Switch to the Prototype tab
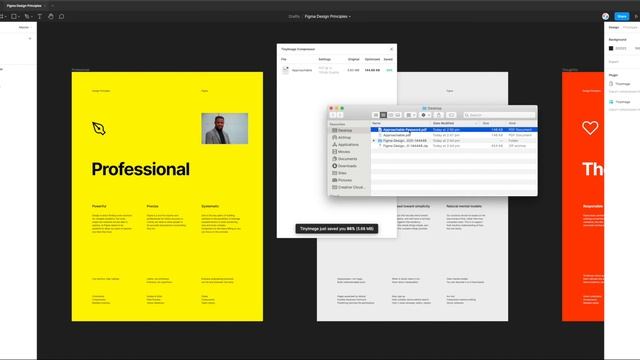Viewport: 640px width, 360px height. [631, 27]
